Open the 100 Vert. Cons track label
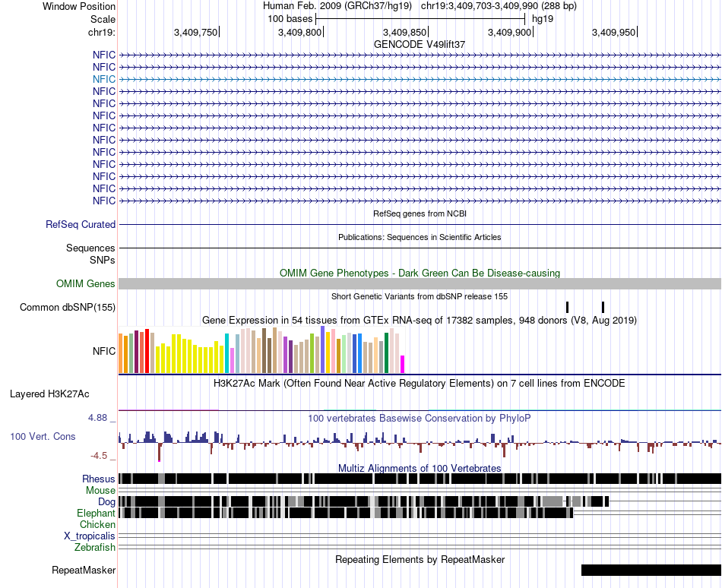This screenshot has height=588, width=722. [x=43, y=436]
